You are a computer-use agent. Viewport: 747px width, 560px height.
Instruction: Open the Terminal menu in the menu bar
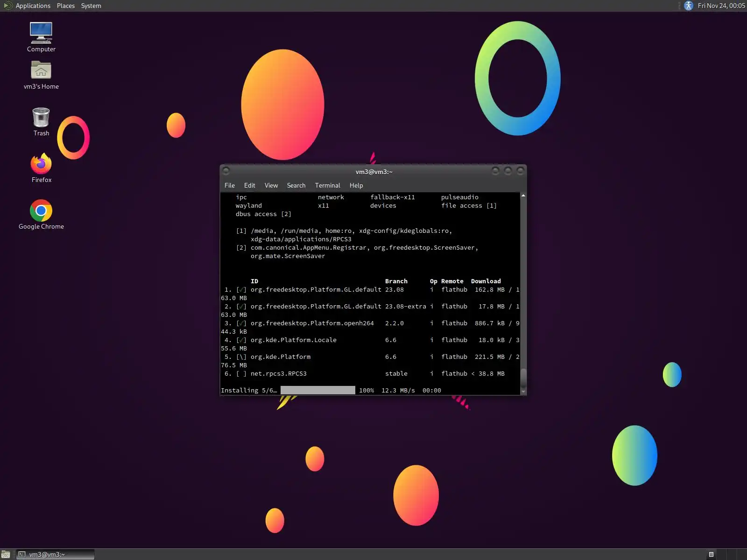[x=328, y=185]
